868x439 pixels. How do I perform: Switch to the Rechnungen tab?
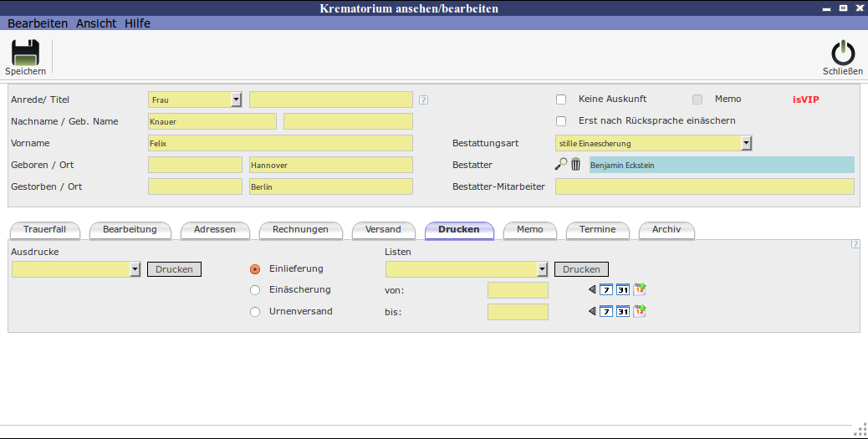tap(300, 230)
